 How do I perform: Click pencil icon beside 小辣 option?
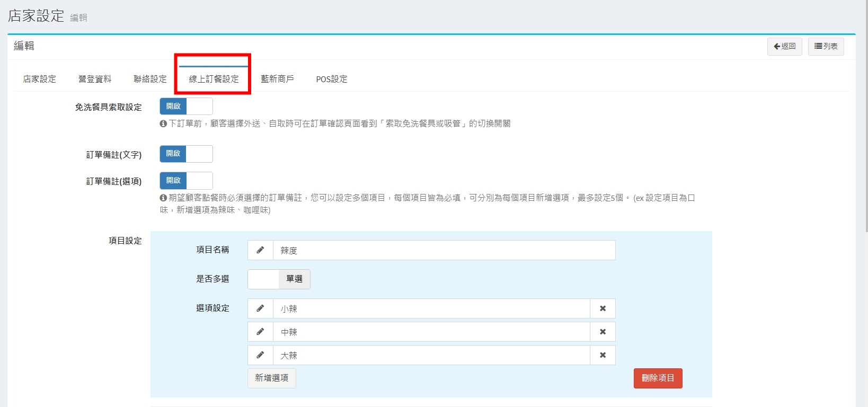click(260, 308)
